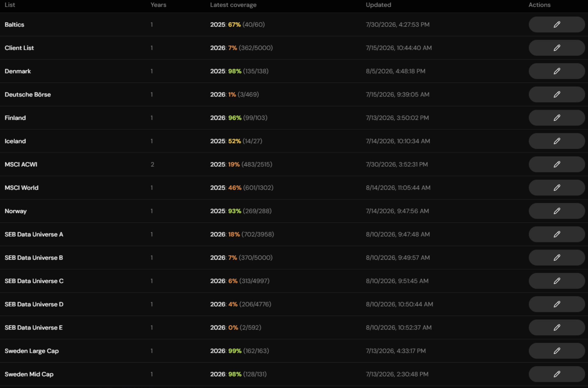
Task: Edit the Client List row
Action: pyautogui.click(x=557, y=48)
